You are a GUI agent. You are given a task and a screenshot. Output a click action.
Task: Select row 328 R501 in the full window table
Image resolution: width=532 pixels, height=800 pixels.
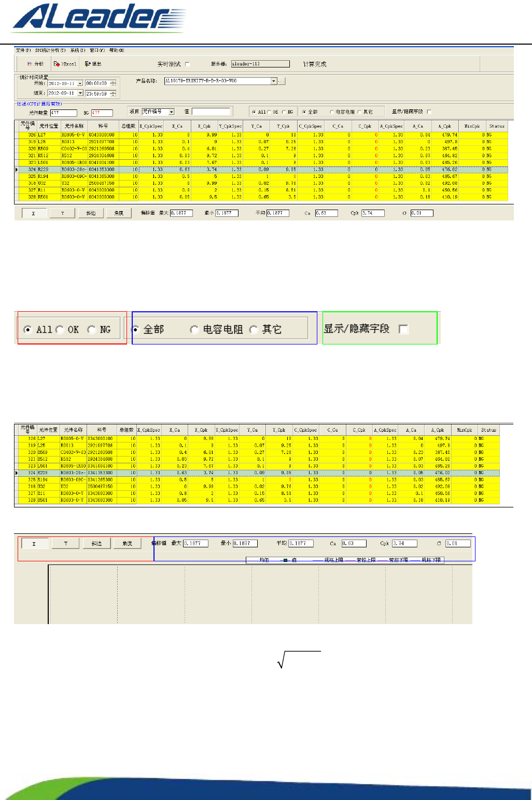pos(262,197)
